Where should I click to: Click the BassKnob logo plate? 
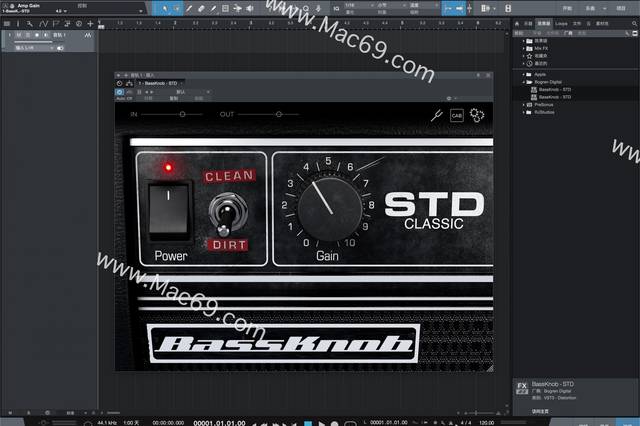(x=283, y=344)
